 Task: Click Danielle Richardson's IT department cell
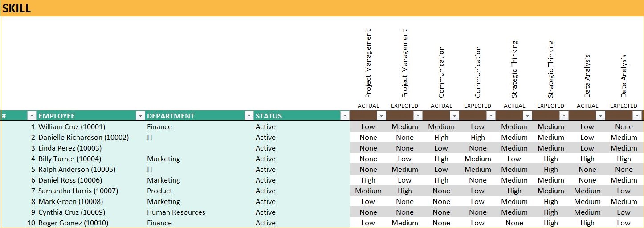(200, 137)
